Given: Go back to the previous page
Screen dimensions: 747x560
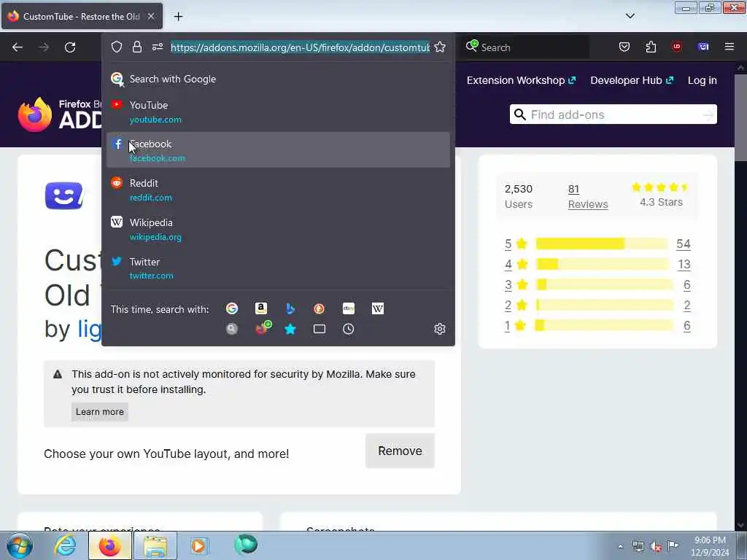Looking at the screenshot, I should pyautogui.click(x=18, y=47).
